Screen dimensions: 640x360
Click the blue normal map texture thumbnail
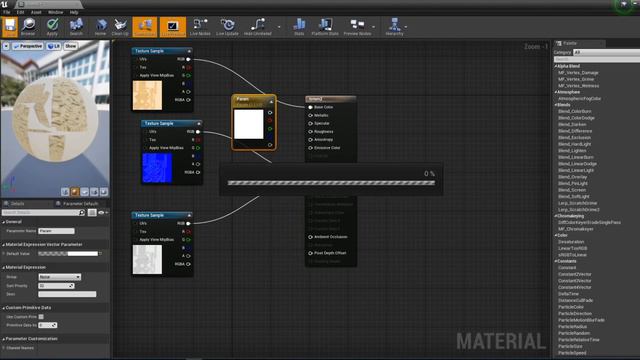(157, 168)
